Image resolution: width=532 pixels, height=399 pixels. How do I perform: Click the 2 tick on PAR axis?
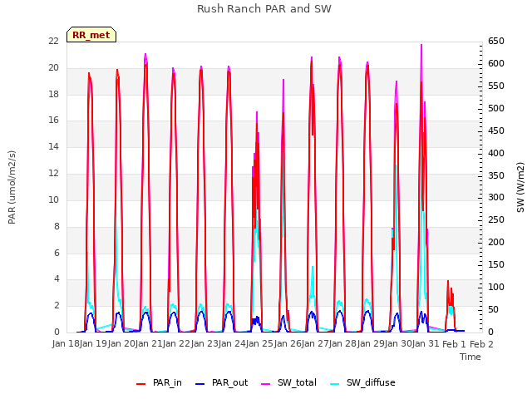pyautogui.click(x=57, y=305)
